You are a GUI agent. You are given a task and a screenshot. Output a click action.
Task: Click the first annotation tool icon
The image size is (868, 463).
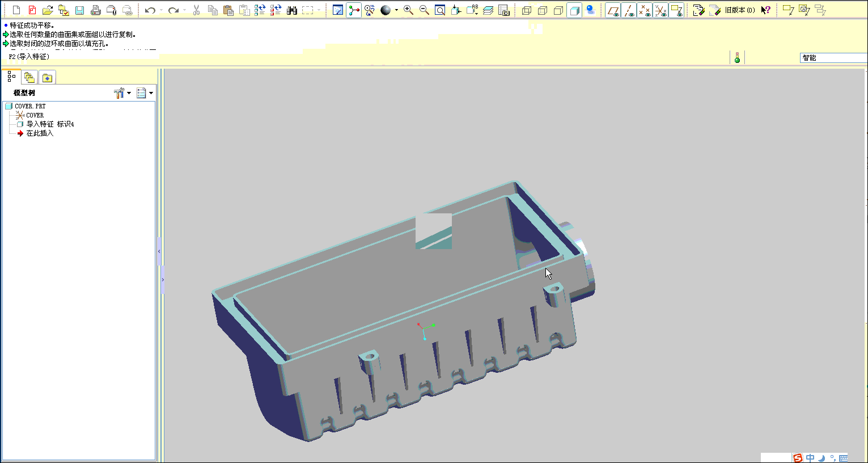click(788, 10)
